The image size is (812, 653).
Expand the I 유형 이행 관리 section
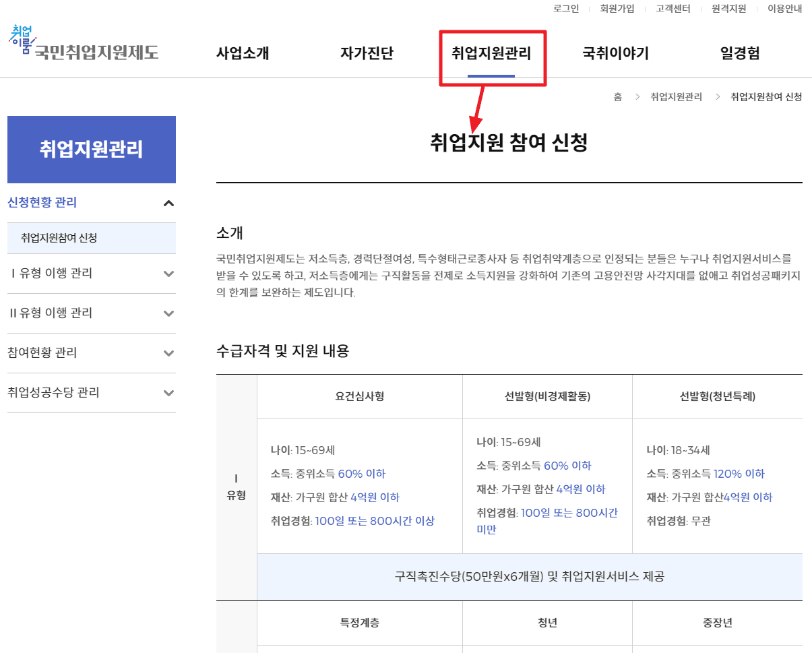[x=91, y=274]
